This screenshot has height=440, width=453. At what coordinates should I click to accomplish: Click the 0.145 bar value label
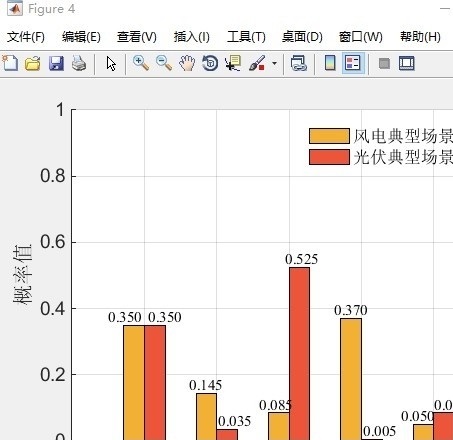pos(205,385)
